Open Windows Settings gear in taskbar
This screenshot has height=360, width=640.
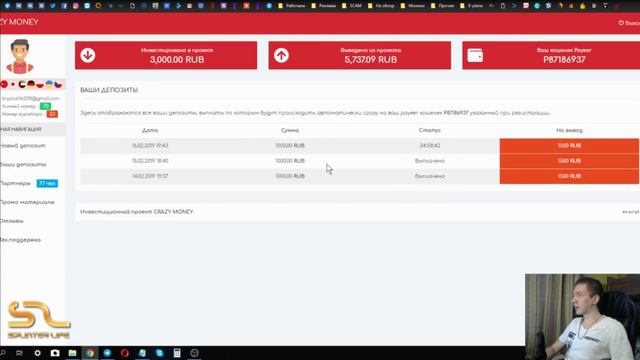point(37,353)
